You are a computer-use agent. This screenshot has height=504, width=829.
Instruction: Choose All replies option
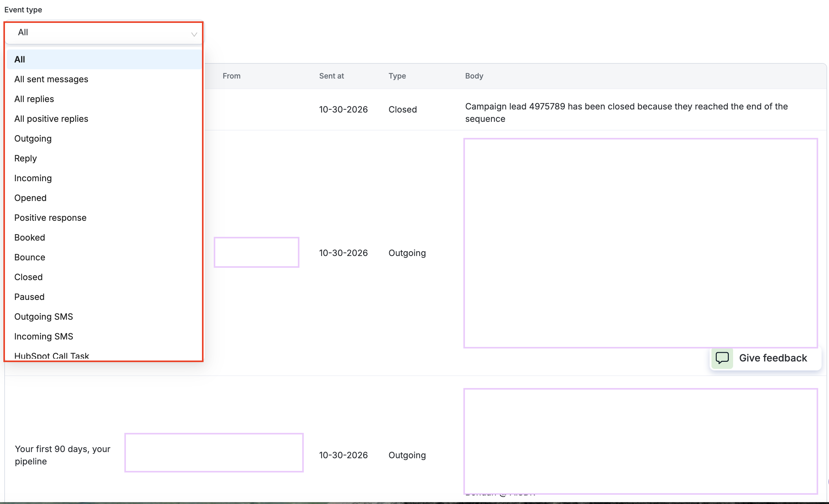[x=104, y=99]
